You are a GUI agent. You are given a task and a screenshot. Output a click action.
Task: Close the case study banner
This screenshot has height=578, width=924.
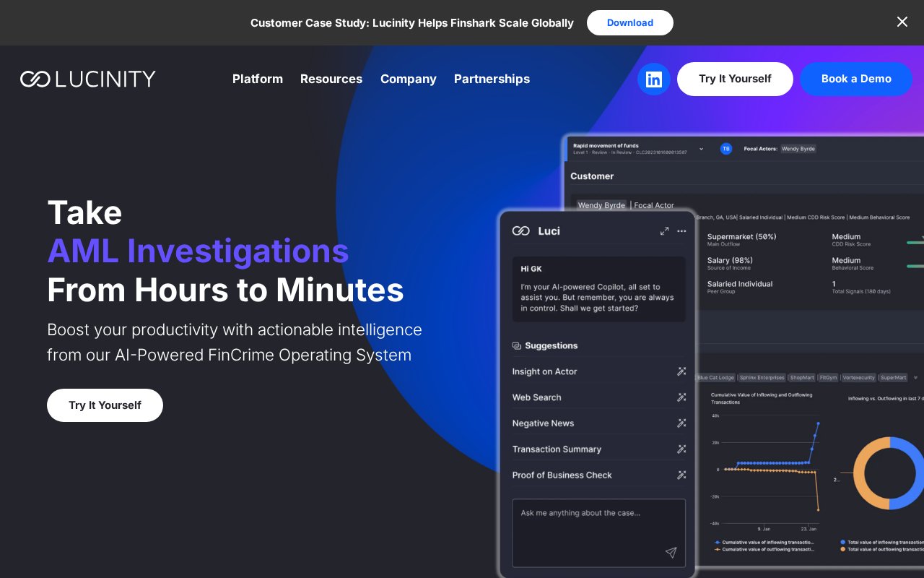[x=902, y=22]
